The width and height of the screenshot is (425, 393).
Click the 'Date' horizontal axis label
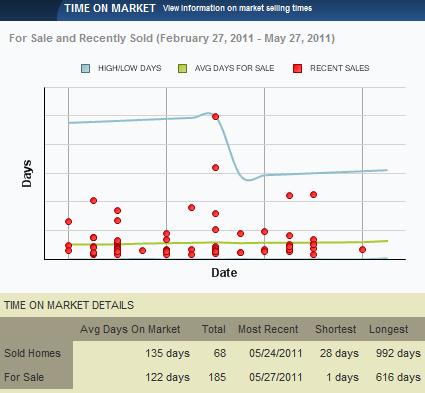pyautogui.click(x=224, y=273)
